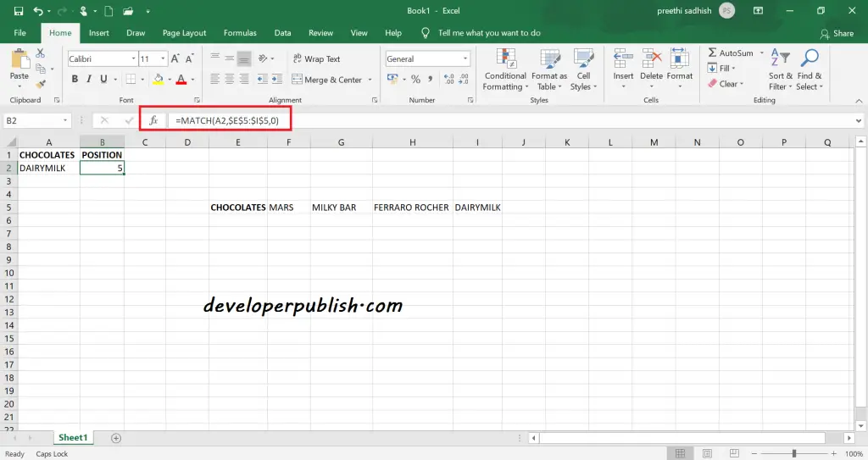Open the font name Calibri dropdown
Screen dimensions: 868x460
click(x=133, y=58)
